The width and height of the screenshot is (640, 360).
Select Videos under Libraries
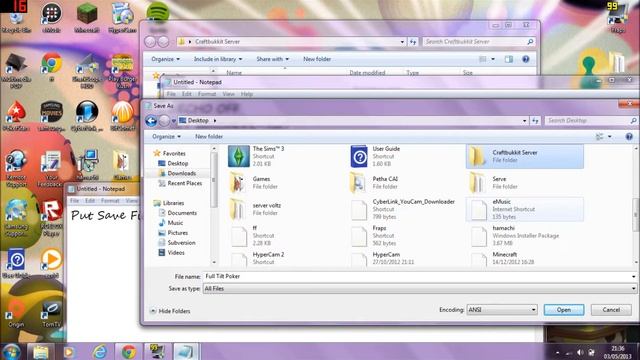[x=171, y=253]
